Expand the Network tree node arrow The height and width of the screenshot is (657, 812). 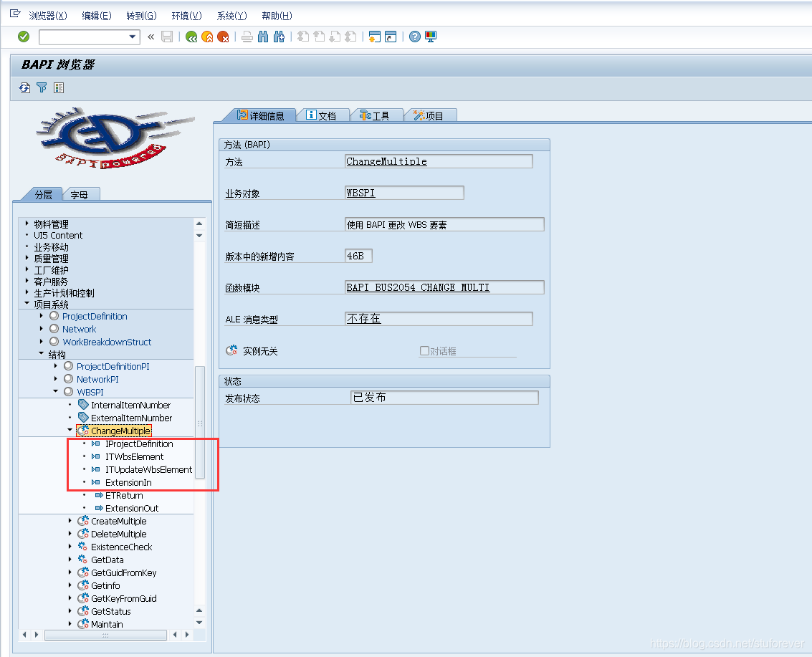pos(42,328)
